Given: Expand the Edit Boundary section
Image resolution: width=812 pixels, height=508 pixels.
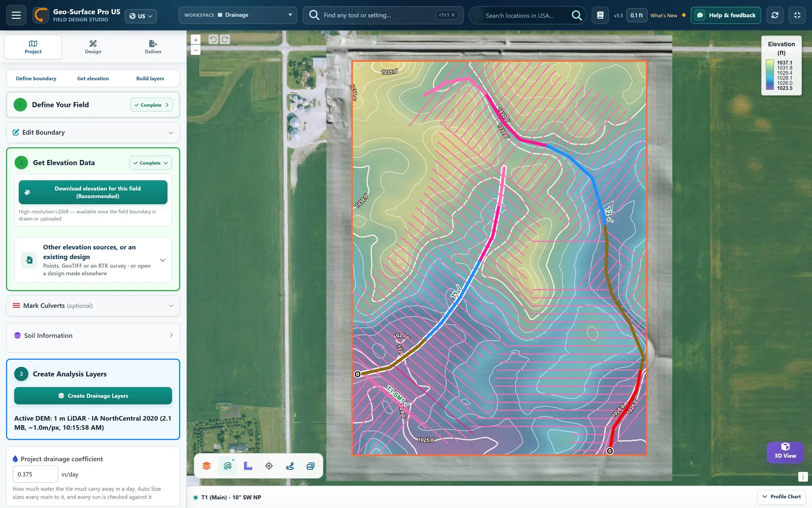Looking at the screenshot, I should tap(93, 133).
